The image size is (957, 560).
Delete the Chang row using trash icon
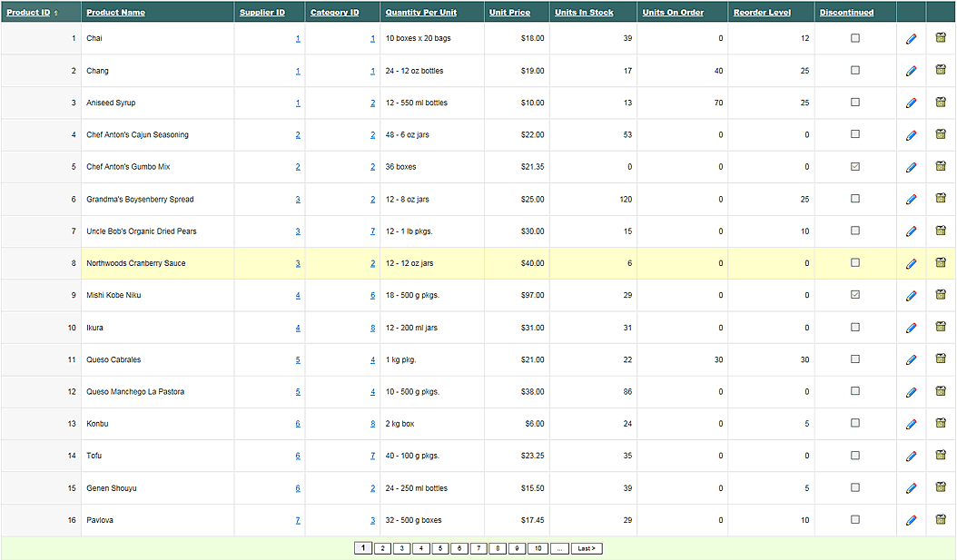point(941,71)
